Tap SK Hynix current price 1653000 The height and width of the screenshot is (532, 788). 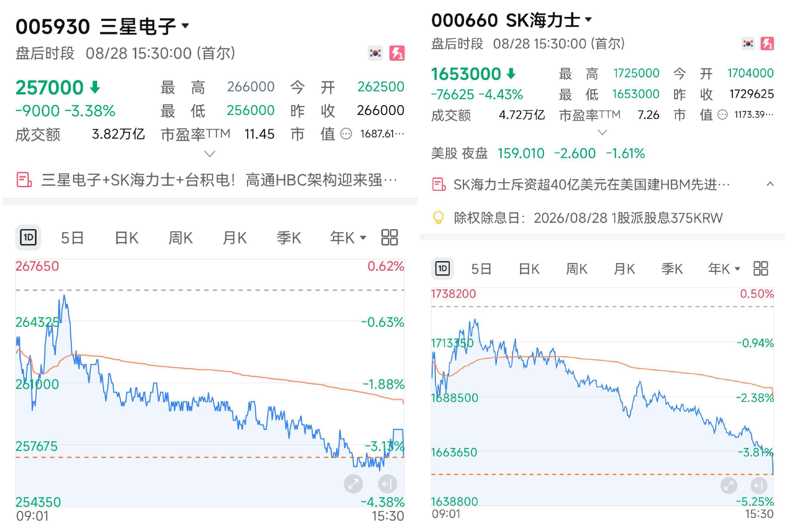(x=466, y=74)
